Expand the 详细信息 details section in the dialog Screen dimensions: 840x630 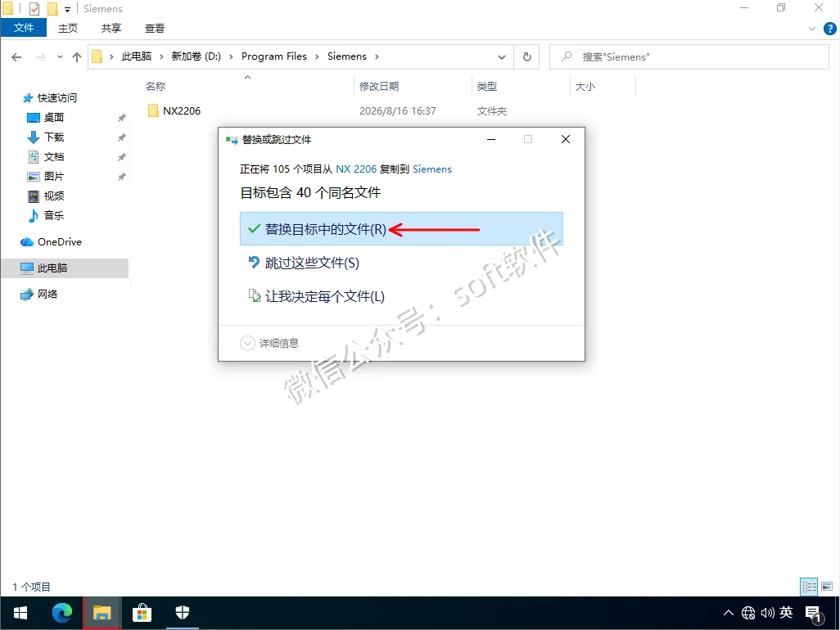[x=269, y=343]
